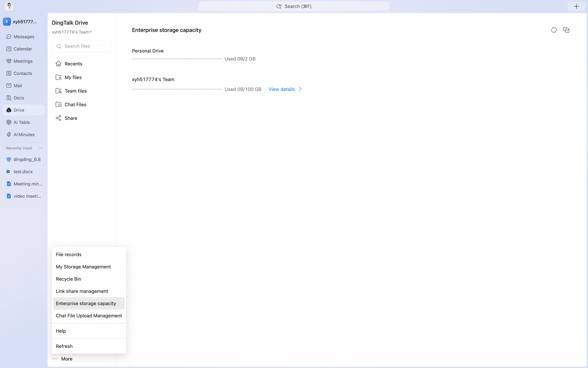Go to Calendar in the left sidebar
Viewport: 588px width, 368px height.
24,49
